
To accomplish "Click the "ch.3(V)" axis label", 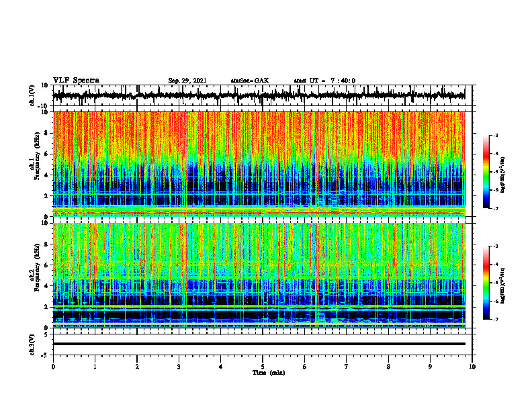I will (x=32, y=345).
